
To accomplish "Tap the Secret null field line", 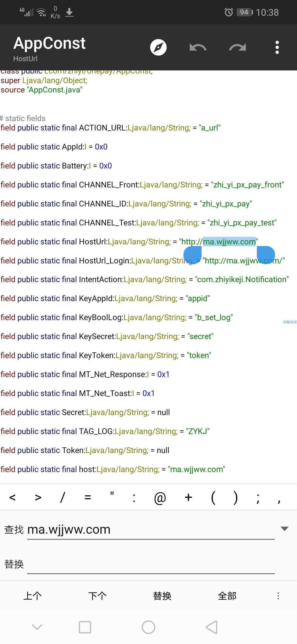I will point(85,412).
